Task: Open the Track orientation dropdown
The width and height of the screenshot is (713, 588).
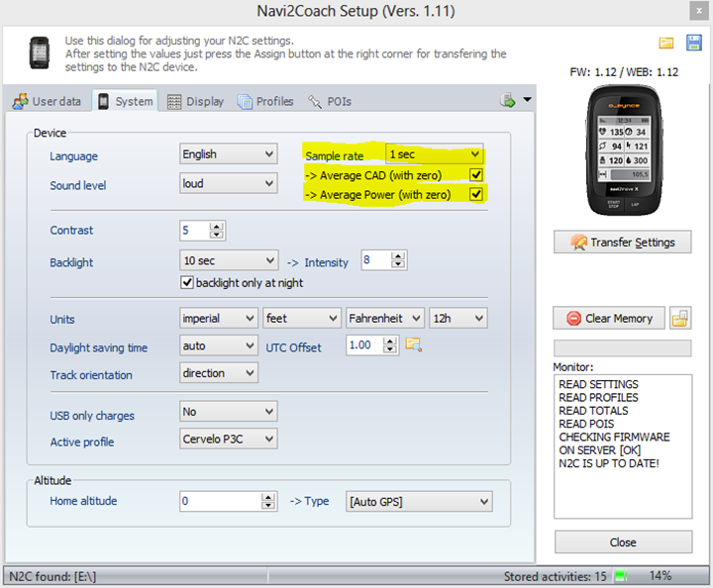Action: tap(219, 372)
